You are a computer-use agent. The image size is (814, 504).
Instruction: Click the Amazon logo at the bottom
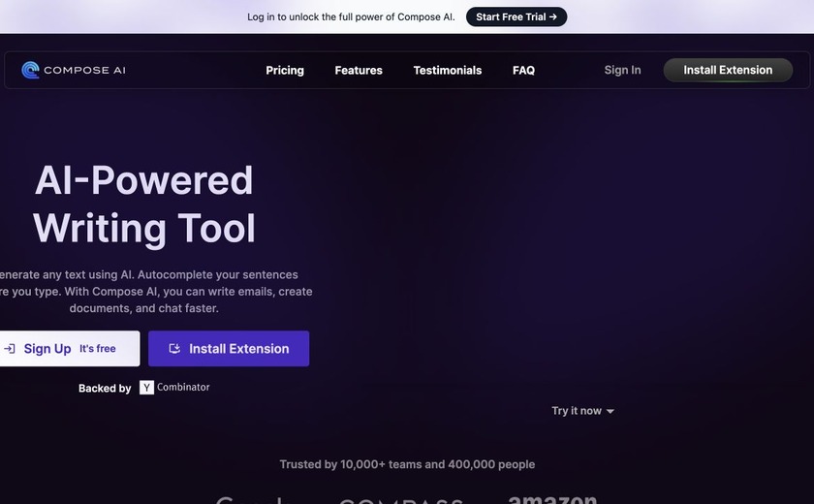[552, 499]
